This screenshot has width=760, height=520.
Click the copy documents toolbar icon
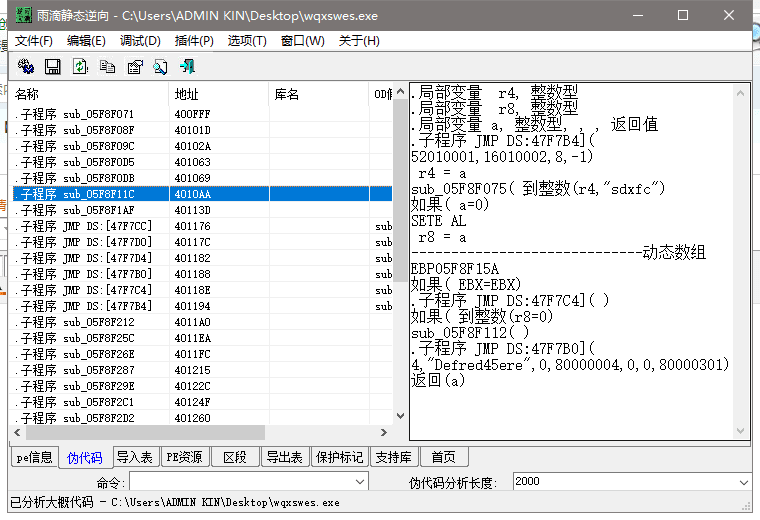[x=107, y=66]
